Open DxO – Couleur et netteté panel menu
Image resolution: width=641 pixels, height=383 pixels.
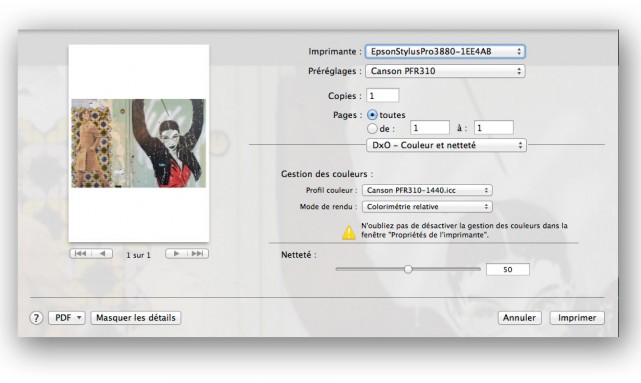tap(446, 145)
